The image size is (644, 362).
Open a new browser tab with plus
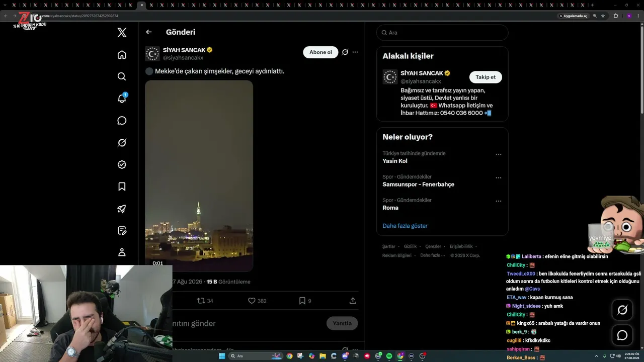pyautogui.click(x=592, y=5)
